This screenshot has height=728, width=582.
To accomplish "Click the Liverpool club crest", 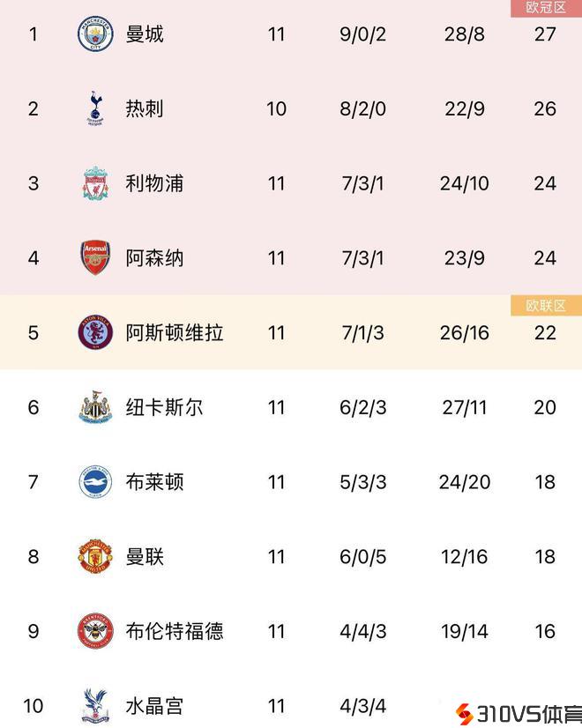I will click(94, 183).
